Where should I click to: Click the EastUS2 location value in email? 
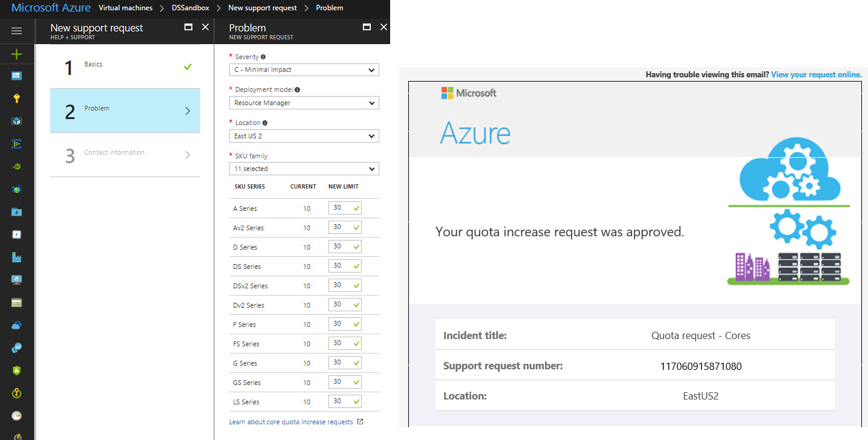[x=700, y=396]
